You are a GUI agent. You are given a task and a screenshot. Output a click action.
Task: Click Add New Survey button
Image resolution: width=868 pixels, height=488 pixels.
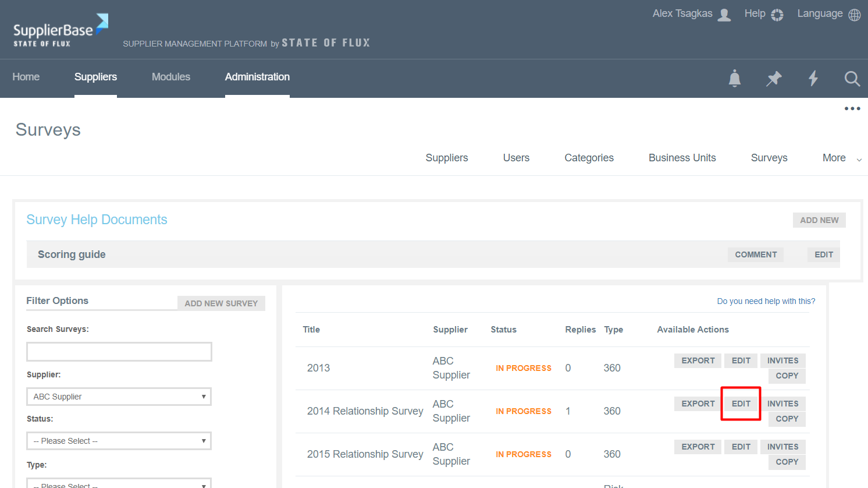point(221,303)
